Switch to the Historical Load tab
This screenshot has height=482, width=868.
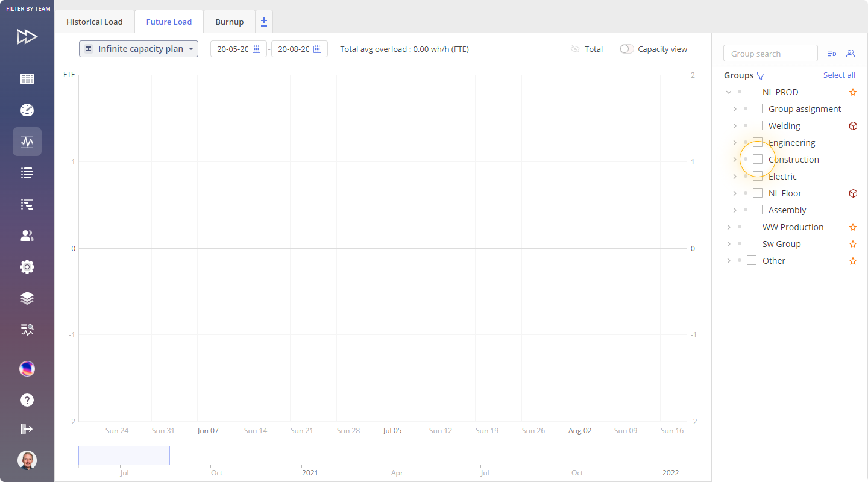95,22
